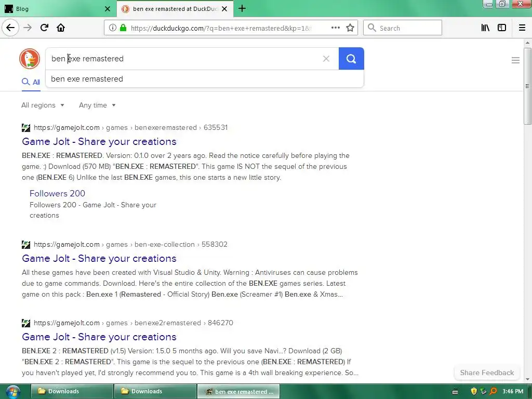Open the Firefox hamburger menu

tap(522, 28)
